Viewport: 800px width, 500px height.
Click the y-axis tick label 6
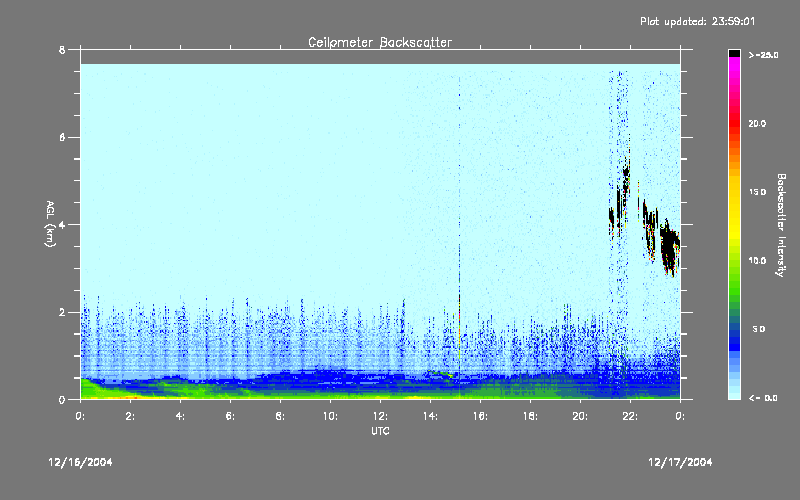click(62, 138)
